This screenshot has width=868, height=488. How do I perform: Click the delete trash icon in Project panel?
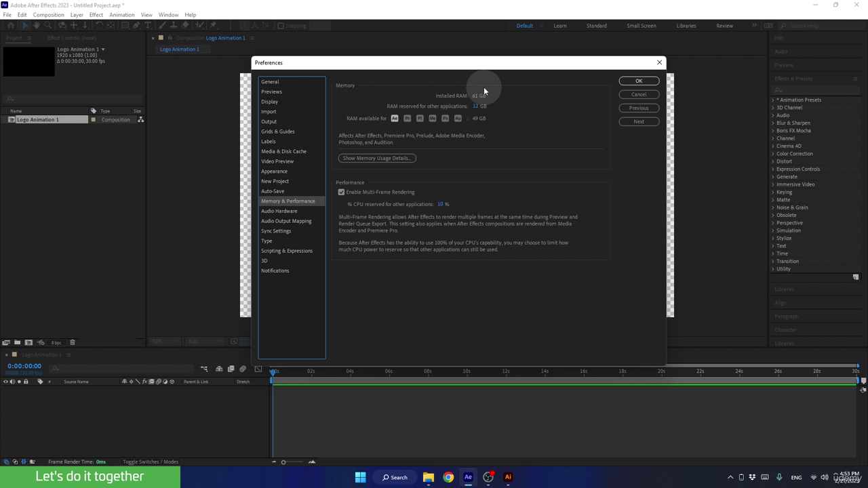tap(73, 342)
